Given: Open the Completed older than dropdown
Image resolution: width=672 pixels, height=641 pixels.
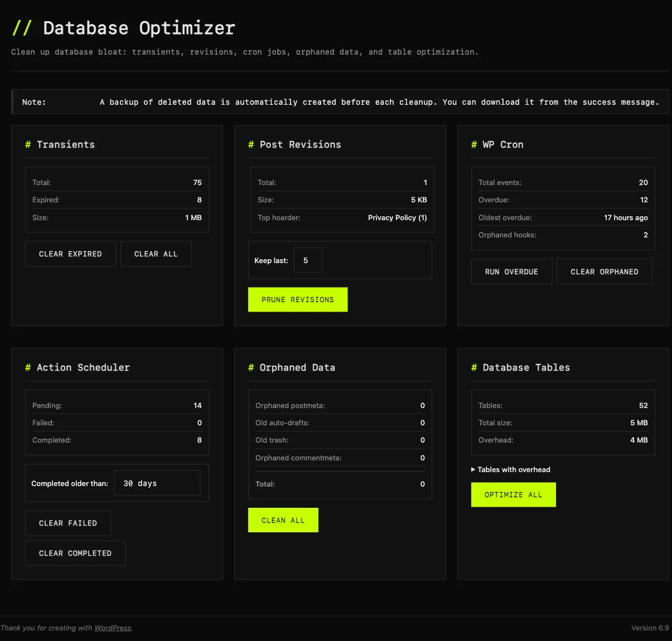Looking at the screenshot, I should [157, 483].
